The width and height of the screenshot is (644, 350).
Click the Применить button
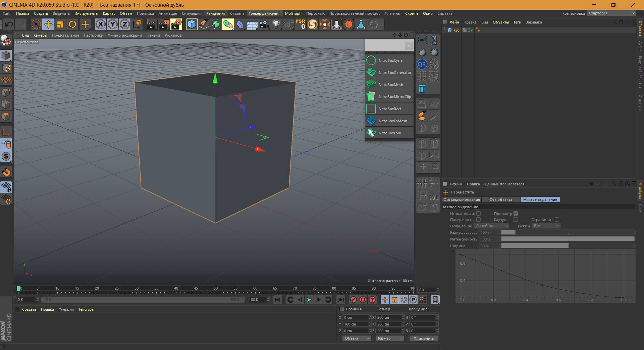(x=424, y=339)
